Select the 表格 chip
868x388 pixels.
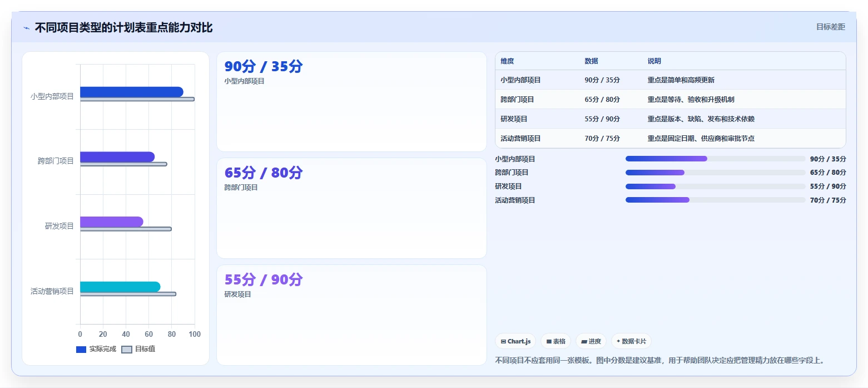pos(555,341)
